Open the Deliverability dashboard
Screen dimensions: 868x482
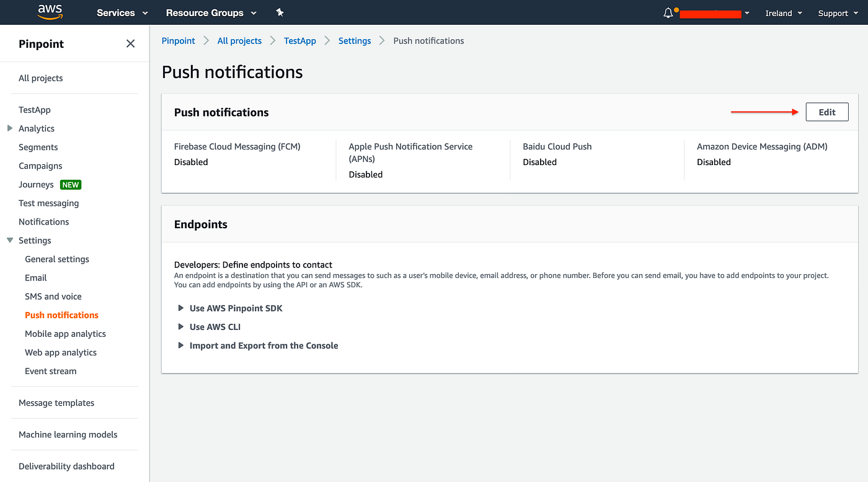pyautogui.click(x=66, y=466)
